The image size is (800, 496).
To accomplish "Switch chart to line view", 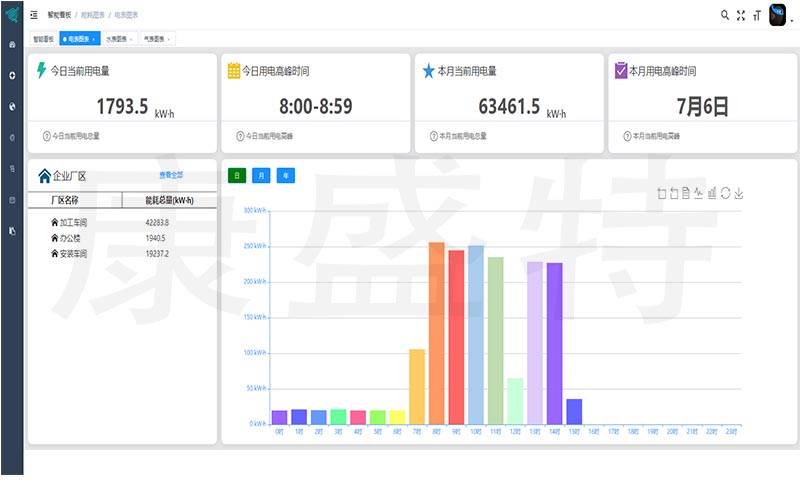I will (699, 193).
